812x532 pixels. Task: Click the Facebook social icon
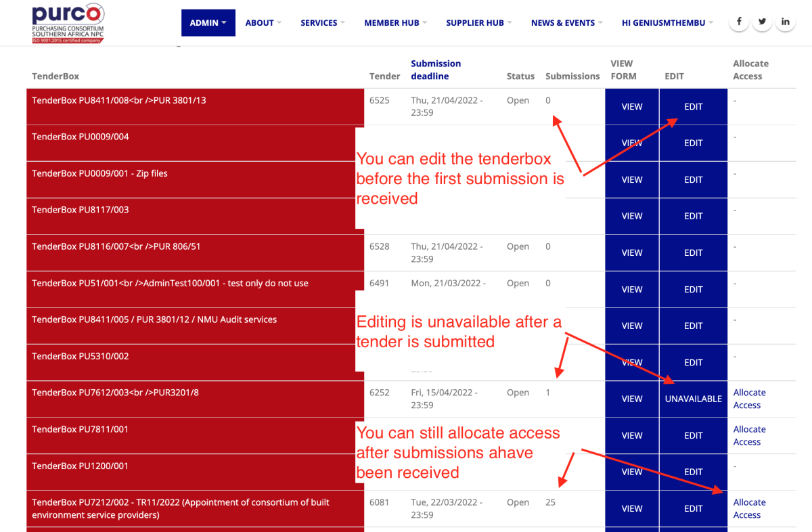739,22
